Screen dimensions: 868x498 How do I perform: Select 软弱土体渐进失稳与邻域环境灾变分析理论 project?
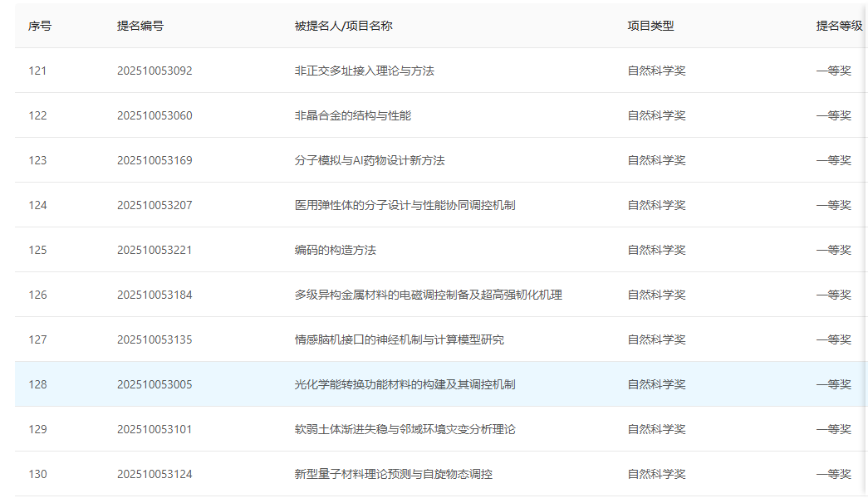[x=405, y=429]
